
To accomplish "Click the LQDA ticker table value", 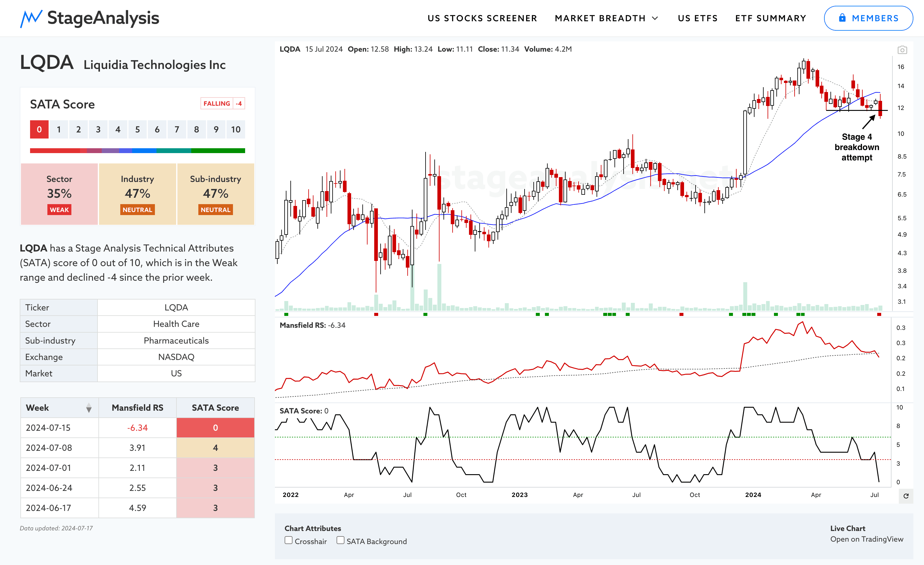I will pos(176,307).
